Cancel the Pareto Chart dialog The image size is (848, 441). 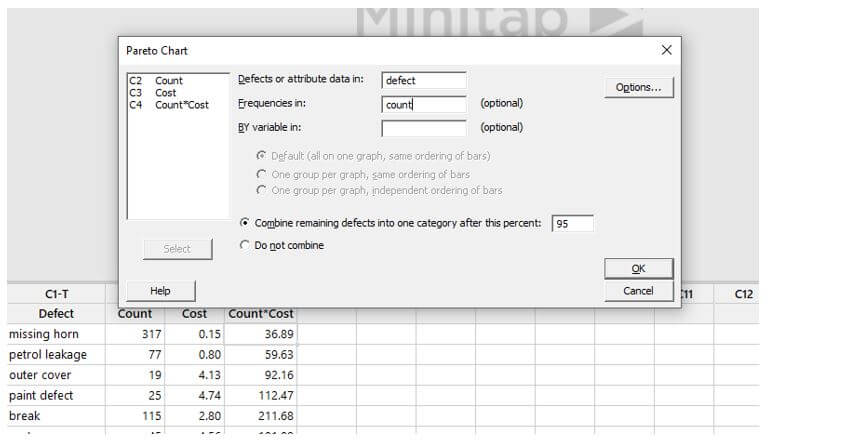click(638, 291)
